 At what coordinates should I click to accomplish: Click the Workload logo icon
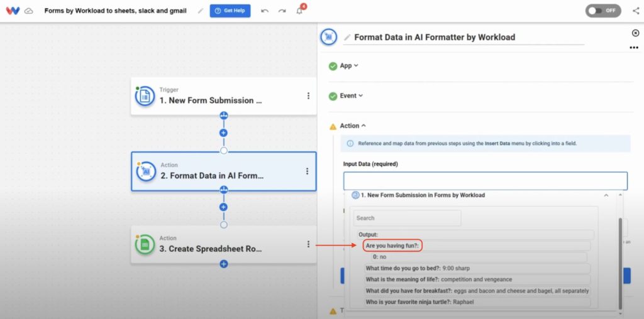click(x=13, y=11)
